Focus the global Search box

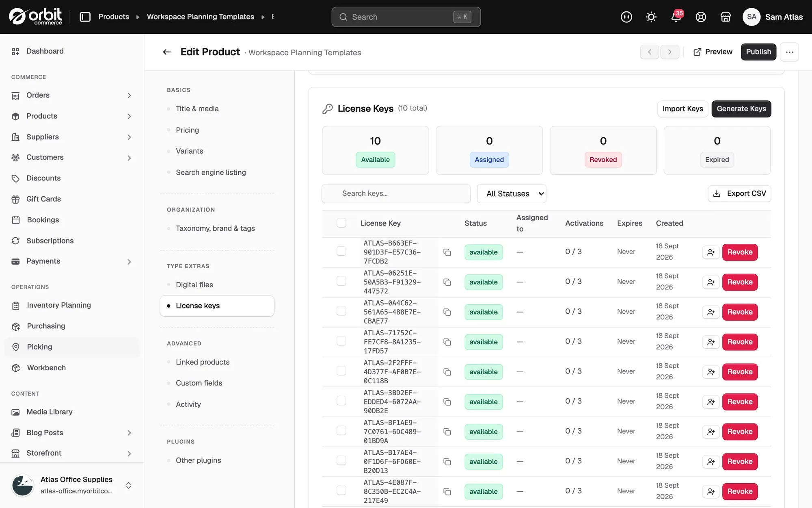coord(406,17)
